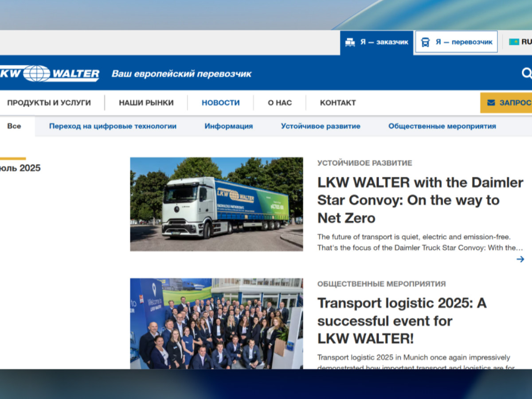Open ПРОДУКТЫ И УСЛУГИ menu
Screen dimensions: 532x399
[49, 103]
